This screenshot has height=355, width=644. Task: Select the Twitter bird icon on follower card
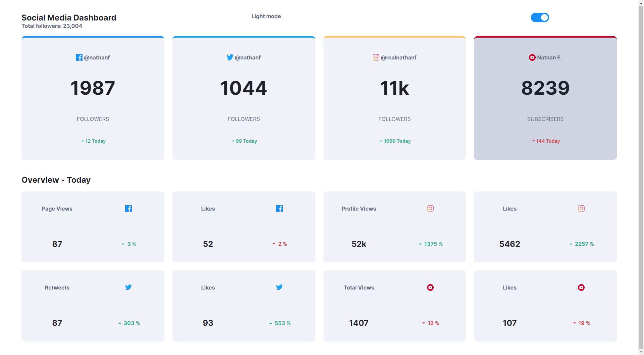[230, 57]
